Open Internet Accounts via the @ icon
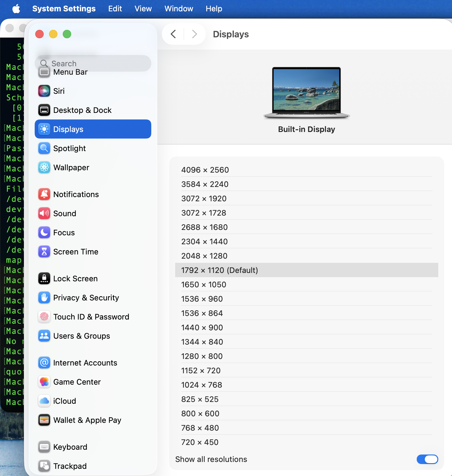The width and height of the screenshot is (452, 476). [44, 363]
